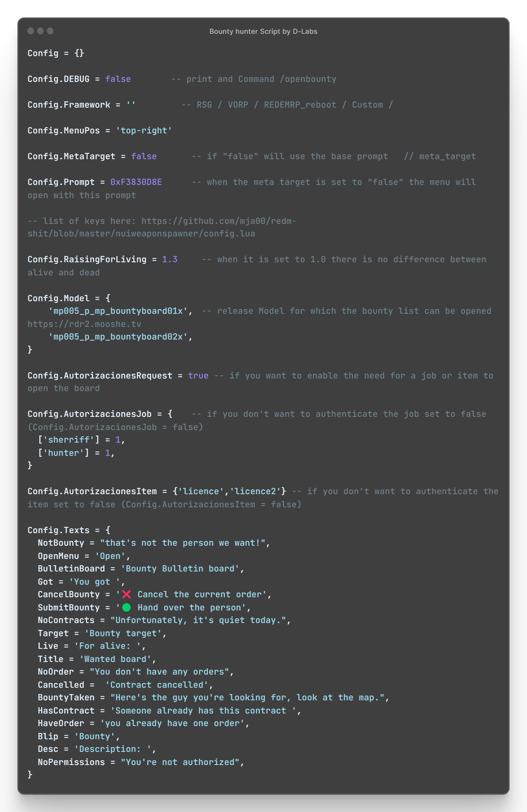This screenshot has height=812, width=527.
Task: Click the first gray window dot
Action: pos(31,31)
